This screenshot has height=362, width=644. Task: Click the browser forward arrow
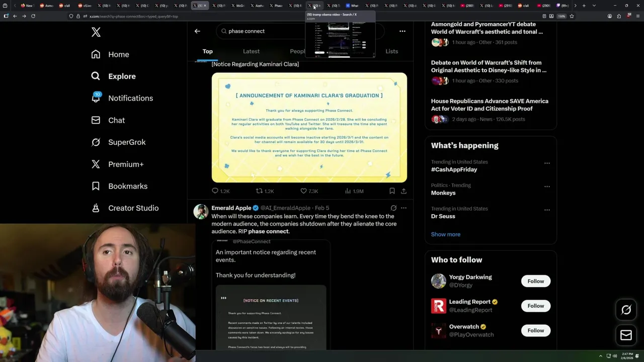[x=24, y=16]
